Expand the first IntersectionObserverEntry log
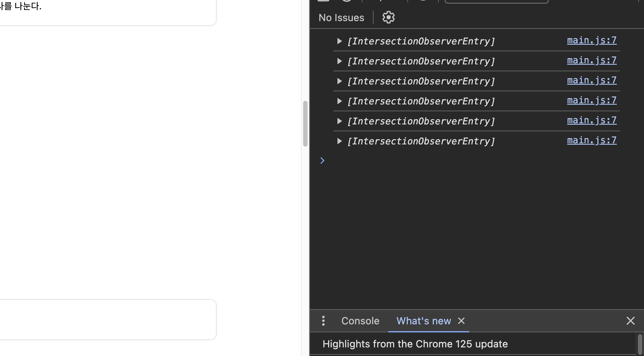644x356 pixels. (339, 41)
